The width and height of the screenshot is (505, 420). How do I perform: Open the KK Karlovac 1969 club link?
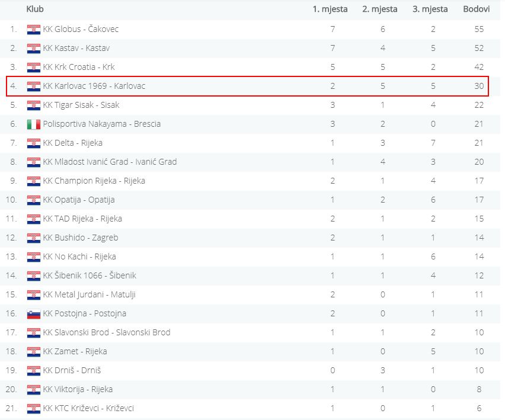tap(94, 86)
